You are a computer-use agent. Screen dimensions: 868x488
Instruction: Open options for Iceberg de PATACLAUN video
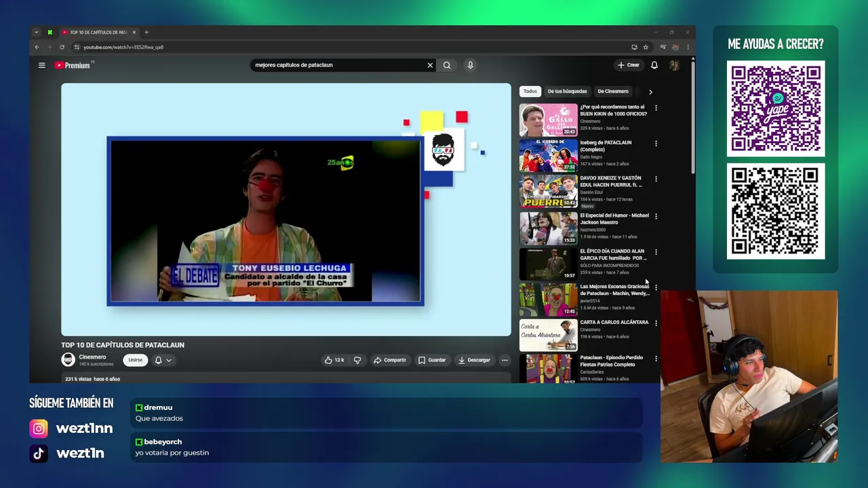coord(656,143)
